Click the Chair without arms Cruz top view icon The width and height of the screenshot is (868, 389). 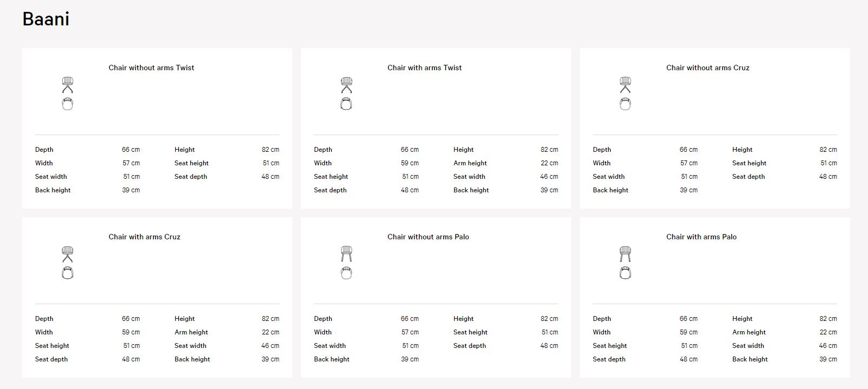point(625,104)
